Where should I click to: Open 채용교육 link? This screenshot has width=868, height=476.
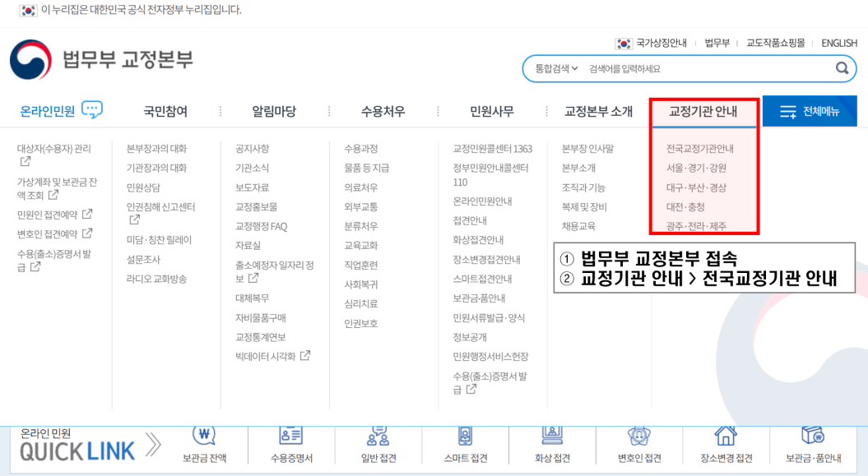pos(578,226)
